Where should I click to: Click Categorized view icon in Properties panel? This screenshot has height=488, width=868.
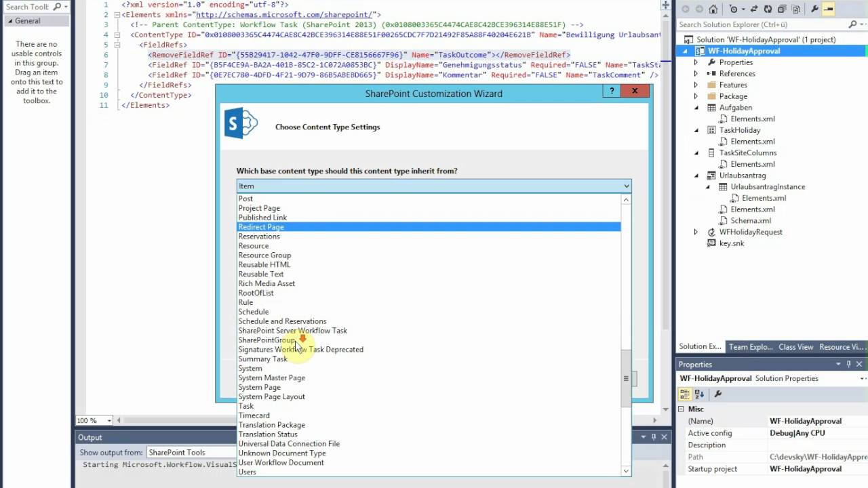point(685,394)
